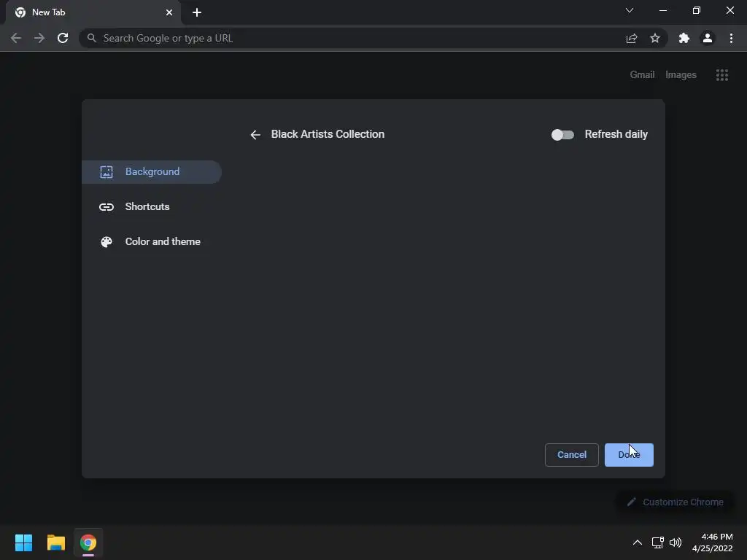Open the Google apps grid
Image resolution: width=747 pixels, height=560 pixels.
pos(722,75)
